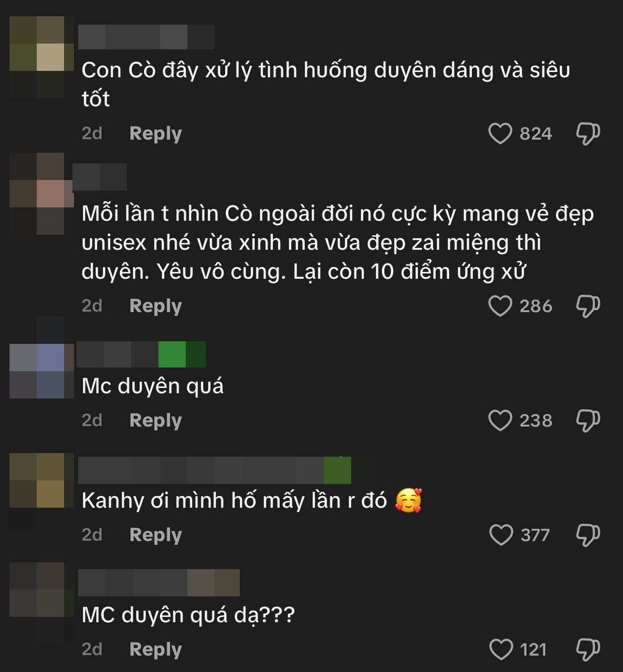Like the 'Mc duyên quá' comment
Screen dimensions: 623x672
pyautogui.click(x=500, y=420)
